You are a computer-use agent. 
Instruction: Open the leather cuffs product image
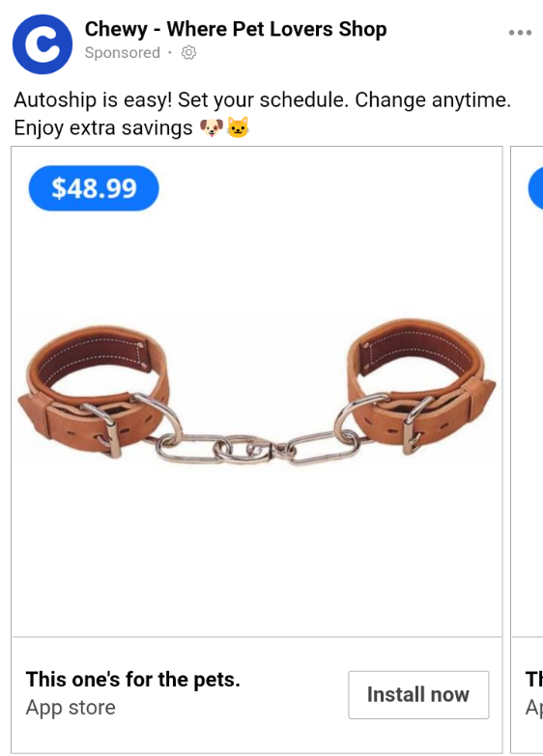[257, 391]
